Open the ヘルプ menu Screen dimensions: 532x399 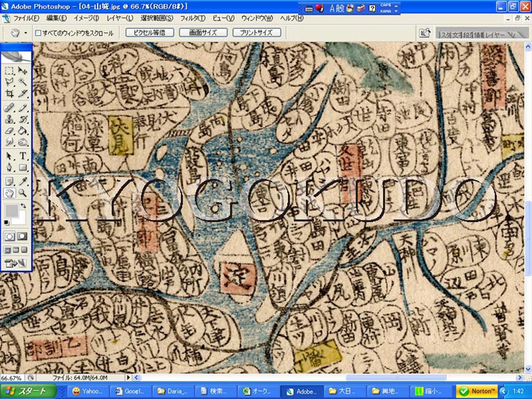point(291,18)
